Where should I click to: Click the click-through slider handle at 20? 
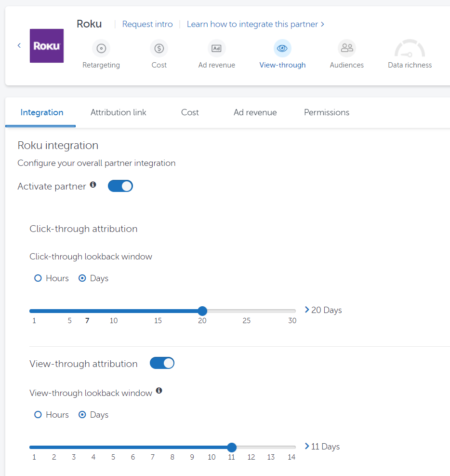tap(202, 311)
